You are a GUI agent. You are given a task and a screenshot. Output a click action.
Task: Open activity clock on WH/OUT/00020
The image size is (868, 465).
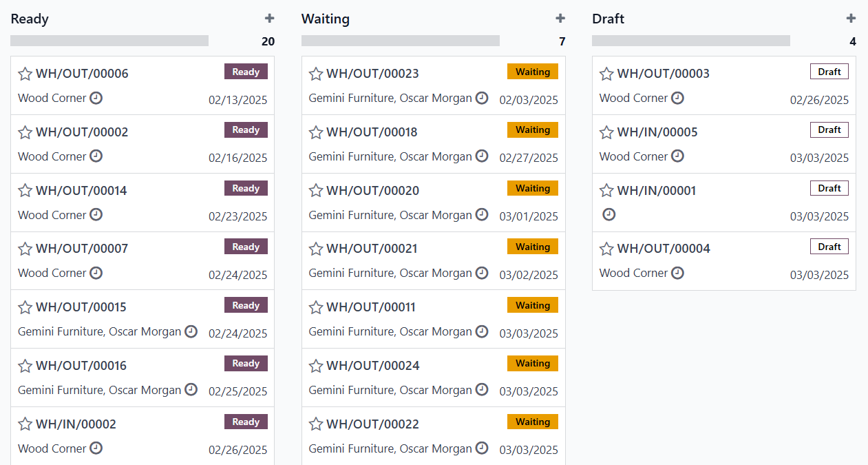click(482, 215)
